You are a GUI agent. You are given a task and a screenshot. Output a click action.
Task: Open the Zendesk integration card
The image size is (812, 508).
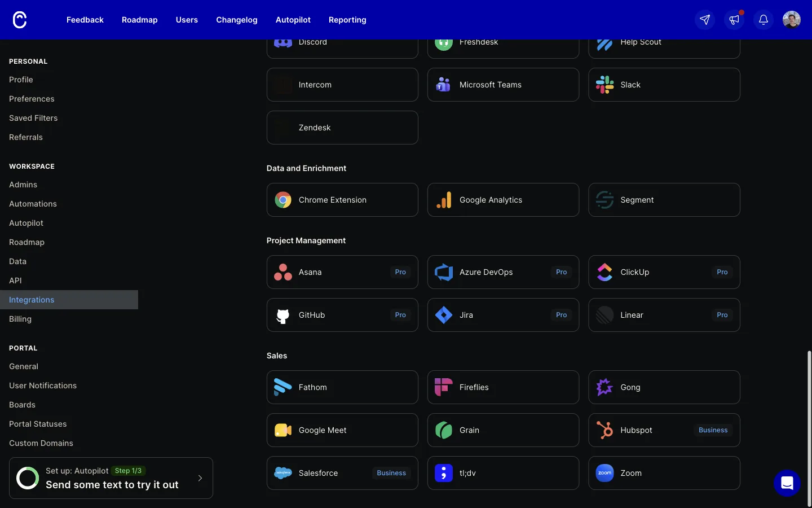tap(342, 128)
